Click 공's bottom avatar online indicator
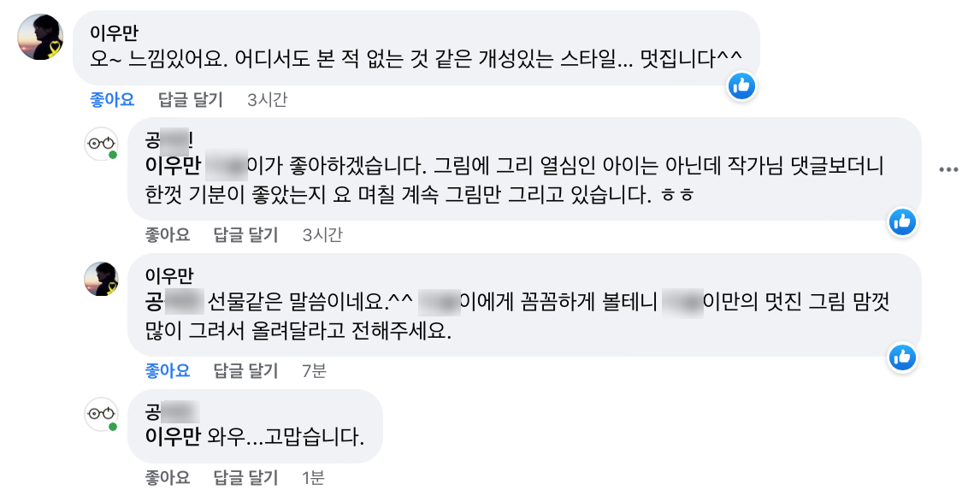 coord(115,428)
